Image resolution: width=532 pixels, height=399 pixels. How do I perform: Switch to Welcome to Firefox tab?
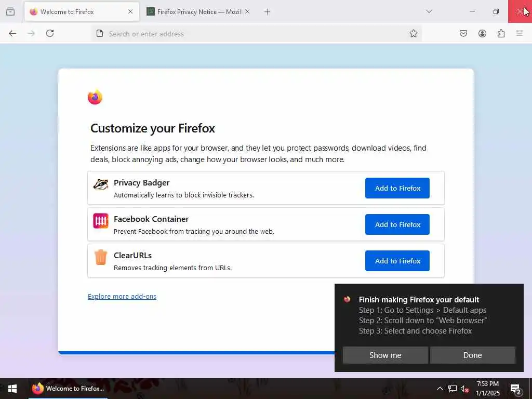(x=82, y=11)
